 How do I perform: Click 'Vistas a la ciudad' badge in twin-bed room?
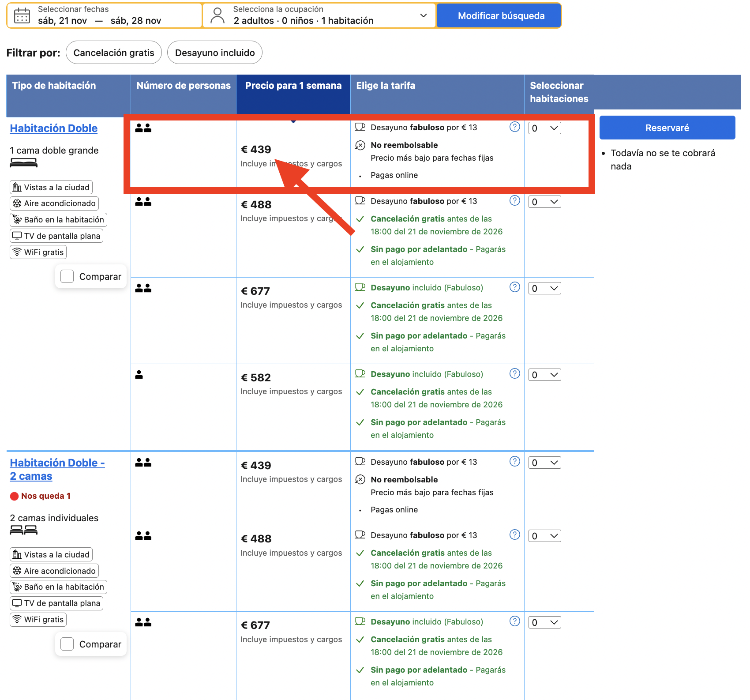click(51, 554)
